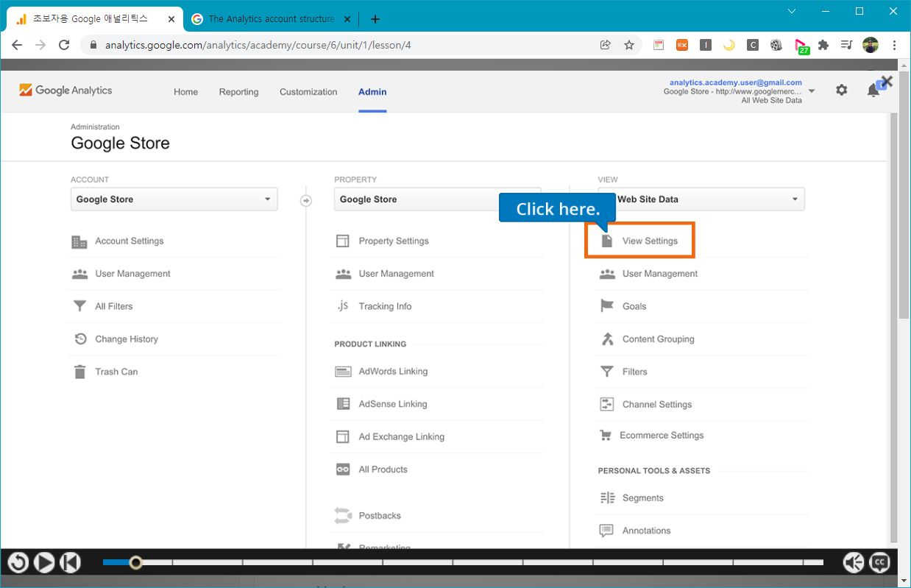
Task: Click the Google Analytics logo
Action: coord(65,91)
